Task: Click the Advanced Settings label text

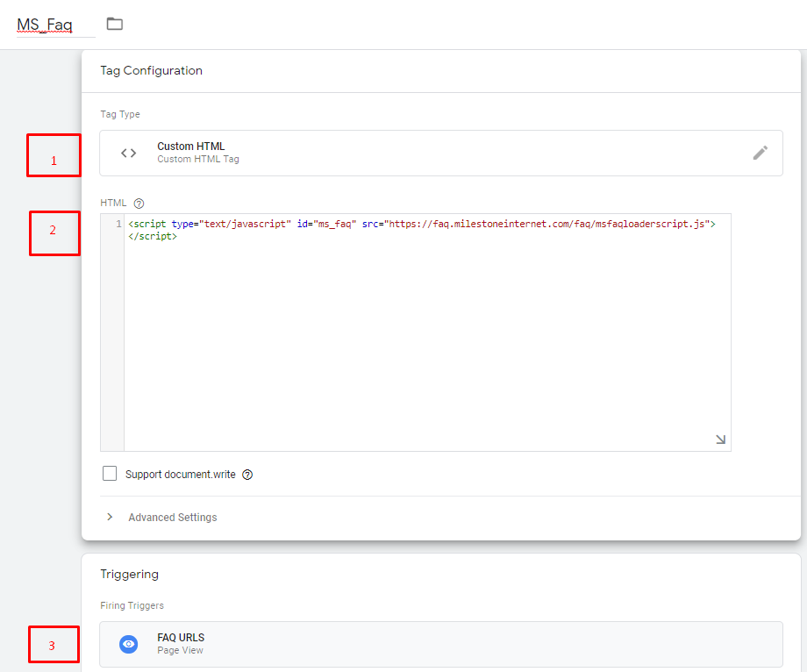Action: 173,517
